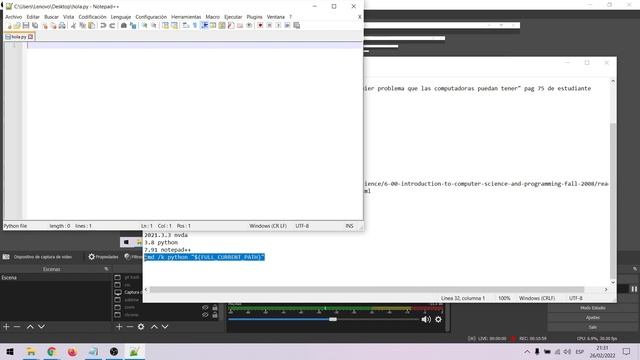Click the Print icon in Notepad++ toolbar
The width and height of the screenshot is (640, 360).
tap(62, 25)
